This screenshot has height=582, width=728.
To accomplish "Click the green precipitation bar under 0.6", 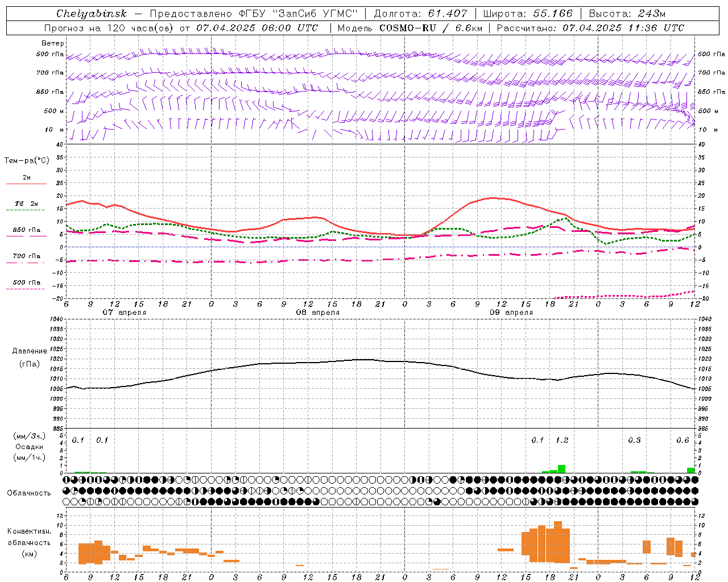I will click(690, 470).
